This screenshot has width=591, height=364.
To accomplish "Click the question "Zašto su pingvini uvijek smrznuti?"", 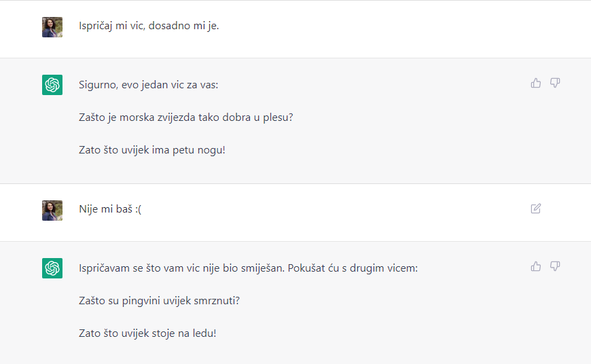I will coord(159,301).
